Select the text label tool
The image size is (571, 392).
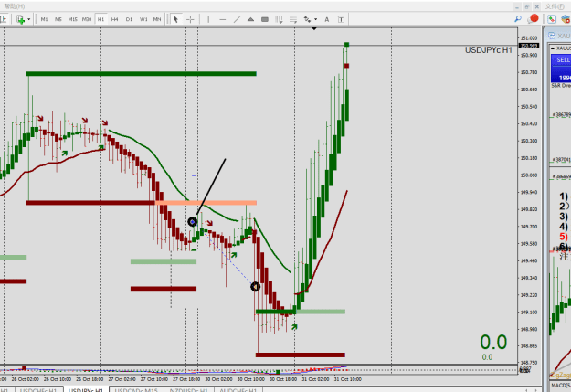341,19
